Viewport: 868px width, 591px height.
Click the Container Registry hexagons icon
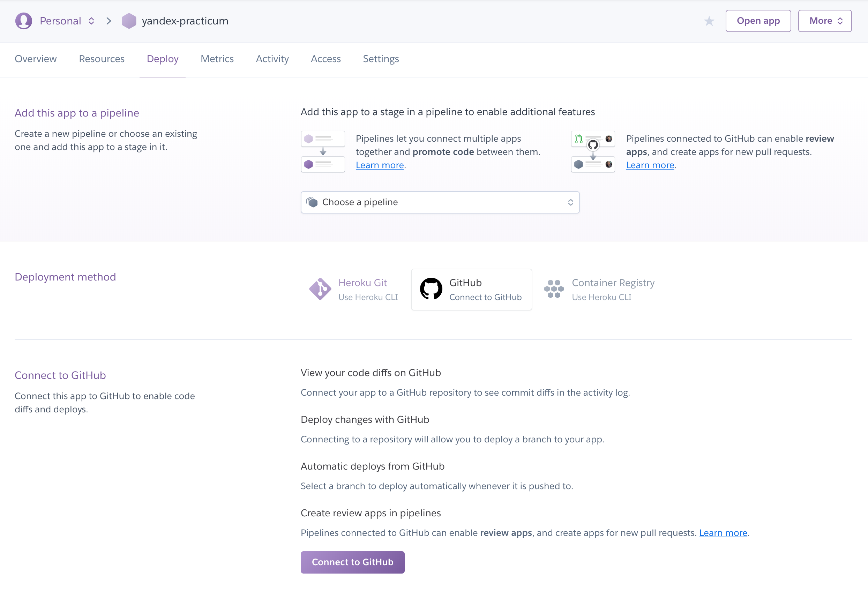pos(554,289)
